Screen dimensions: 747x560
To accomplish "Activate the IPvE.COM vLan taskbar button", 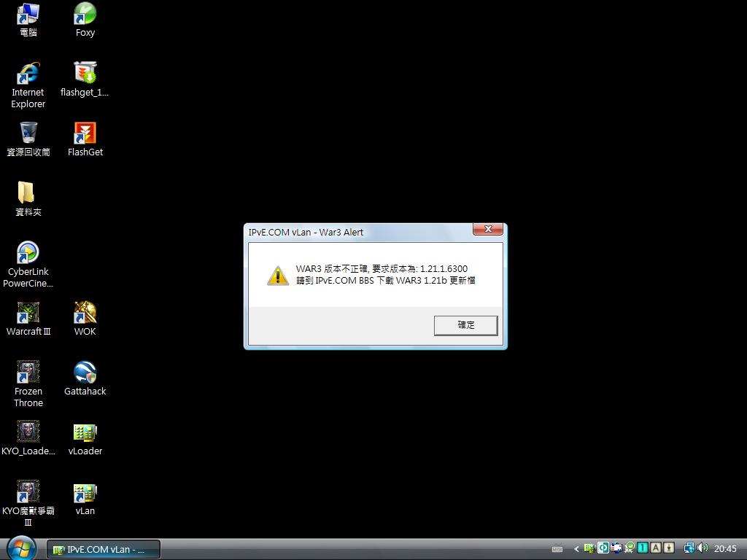I will tap(104, 550).
